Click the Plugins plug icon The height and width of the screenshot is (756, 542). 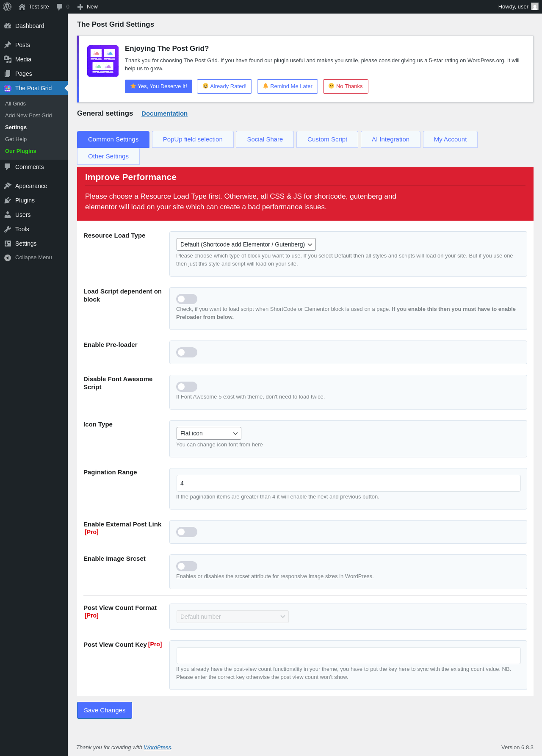[8, 200]
